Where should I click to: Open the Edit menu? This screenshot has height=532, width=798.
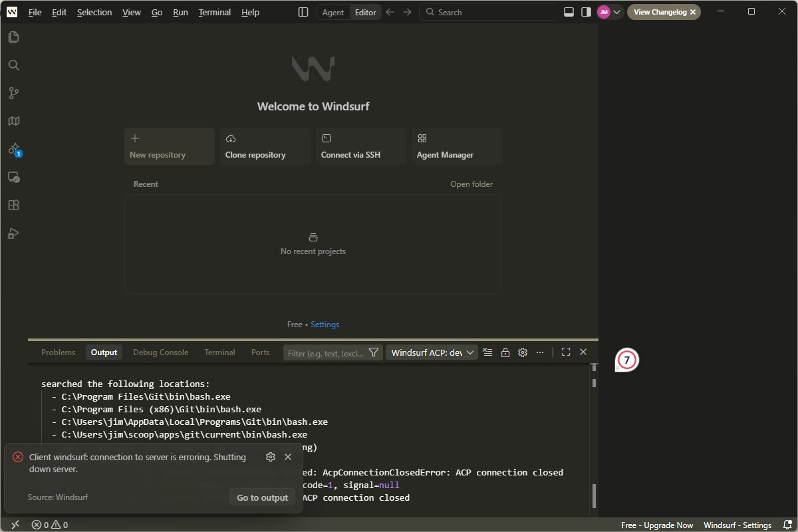[x=59, y=12]
